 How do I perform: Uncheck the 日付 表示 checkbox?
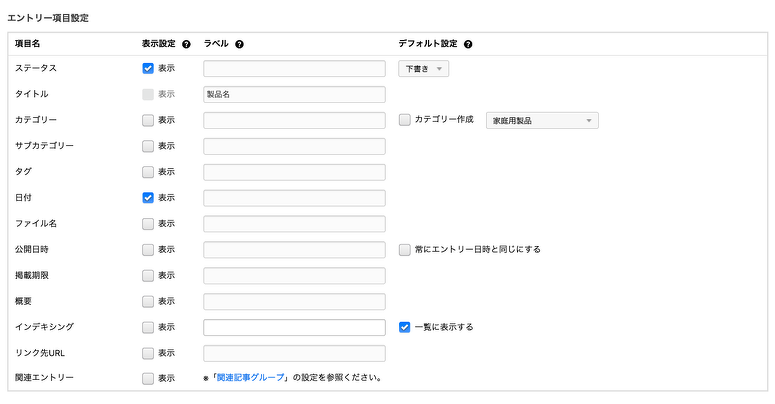tap(148, 198)
